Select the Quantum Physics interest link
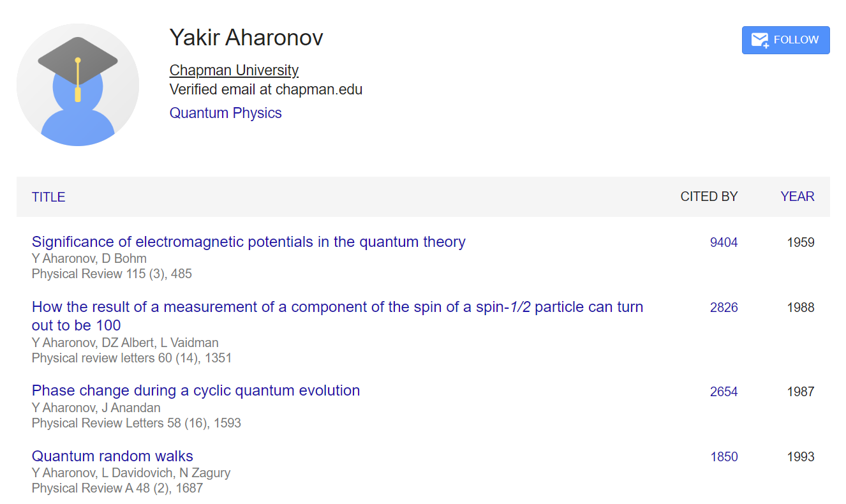This screenshot has width=846, height=504. [x=225, y=113]
